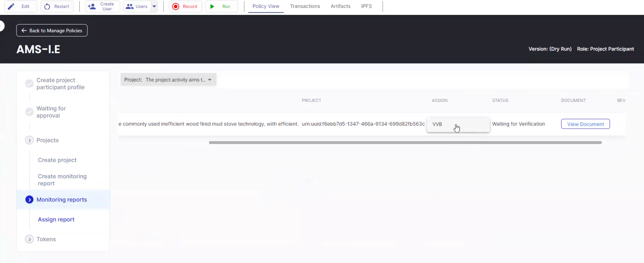Click the horizontal table scrollbar
The height and width of the screenshot is (263, 644).
[405, 143]
